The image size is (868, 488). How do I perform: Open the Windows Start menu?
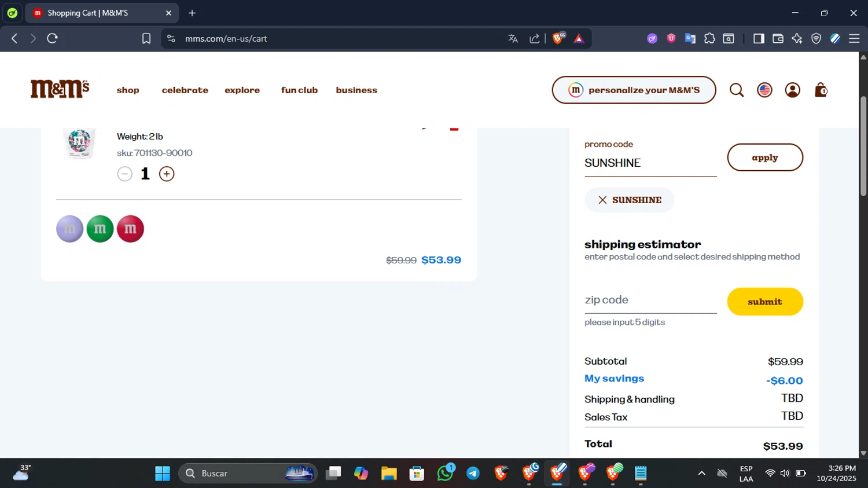tap(163, 474)
